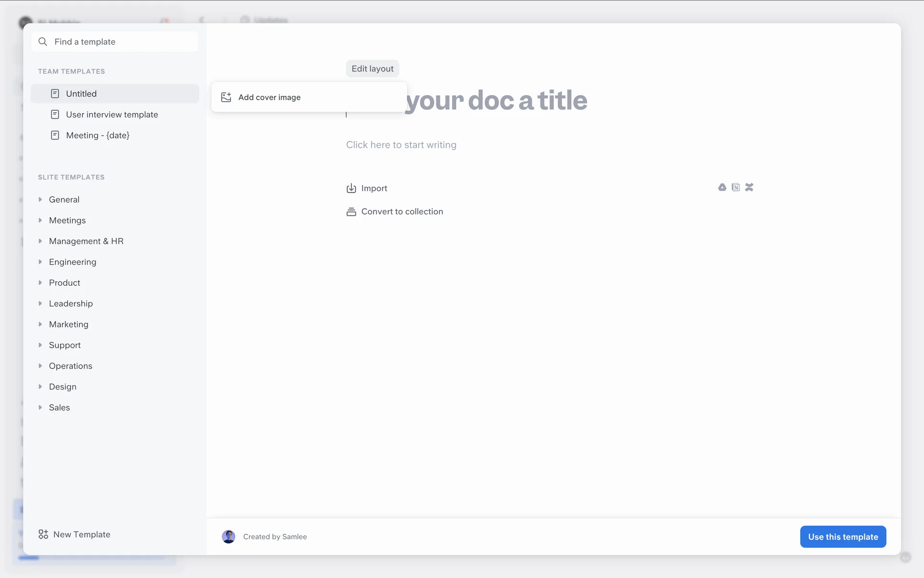Expand the Engineering templates category
Screen dimensions: 924x578
pos(40,262)
